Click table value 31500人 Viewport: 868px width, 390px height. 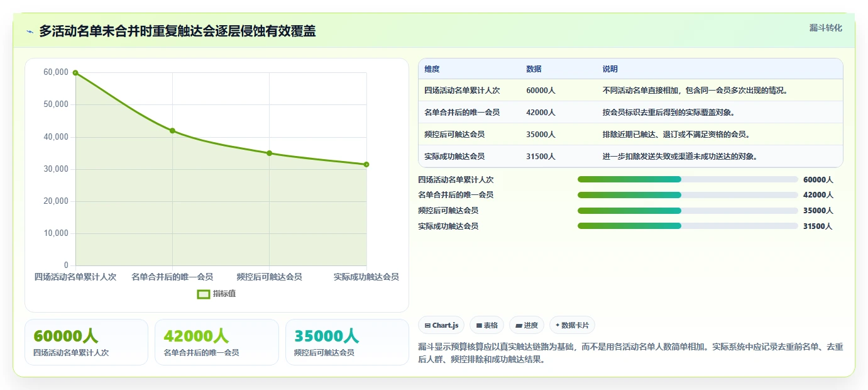(541, 157)
